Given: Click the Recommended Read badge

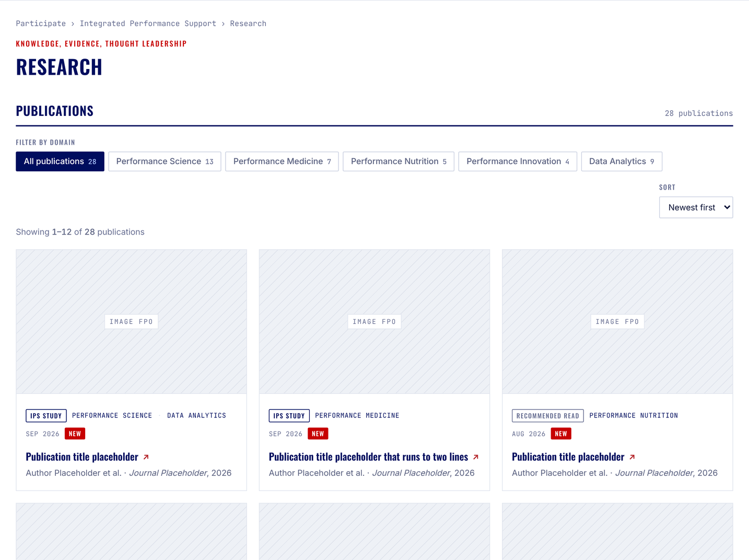Looking at the screenshot, I should (x=547, y=416).
